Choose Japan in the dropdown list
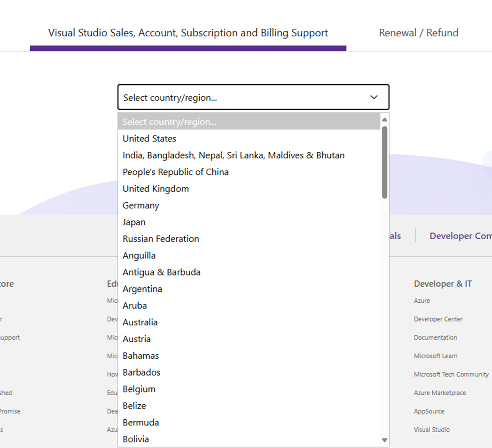This screenshot has height=448, width=492. 249,222
